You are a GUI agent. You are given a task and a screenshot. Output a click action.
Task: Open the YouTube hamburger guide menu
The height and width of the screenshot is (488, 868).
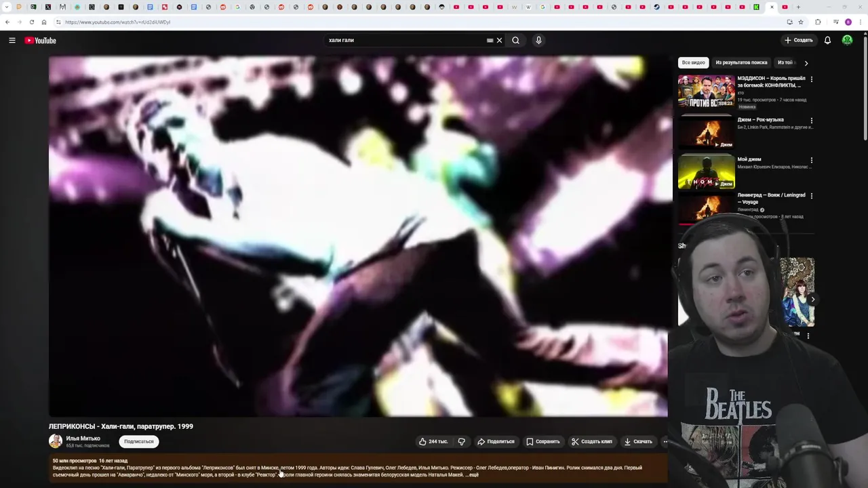[x=12, y=41]
